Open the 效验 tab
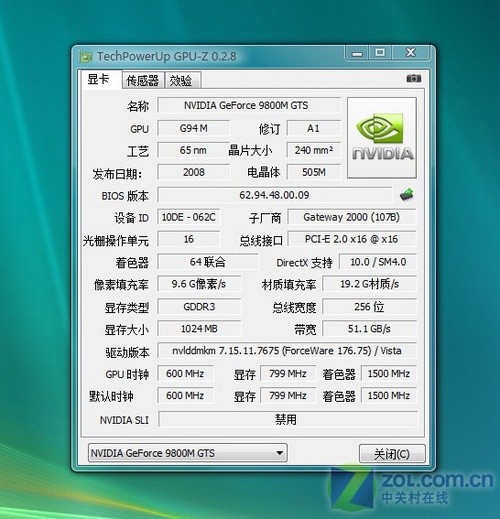This screenshot has height=519, width=500. [183, 80]
